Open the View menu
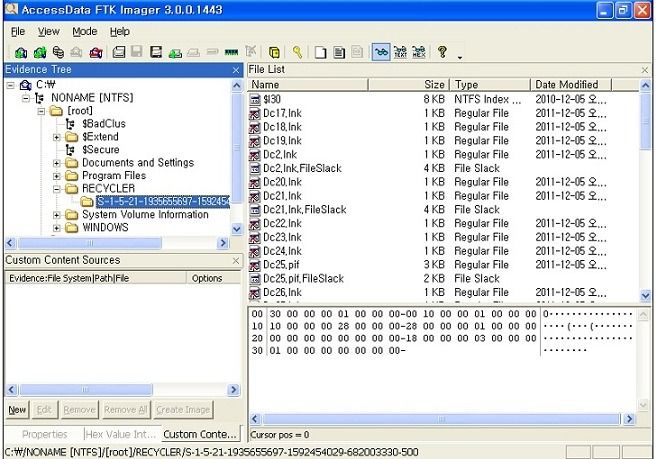Image resolution: width=657 pixels, height=459 pixels. tap(49, 31)
